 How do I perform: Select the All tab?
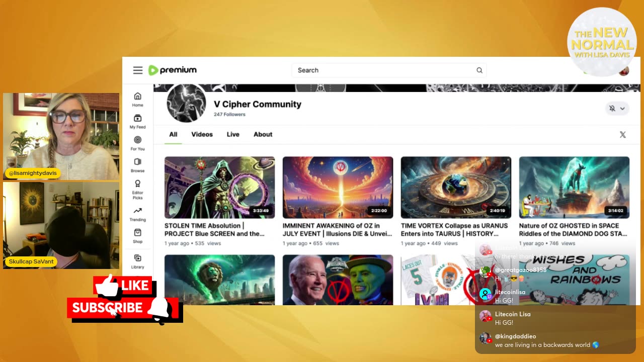173,135
